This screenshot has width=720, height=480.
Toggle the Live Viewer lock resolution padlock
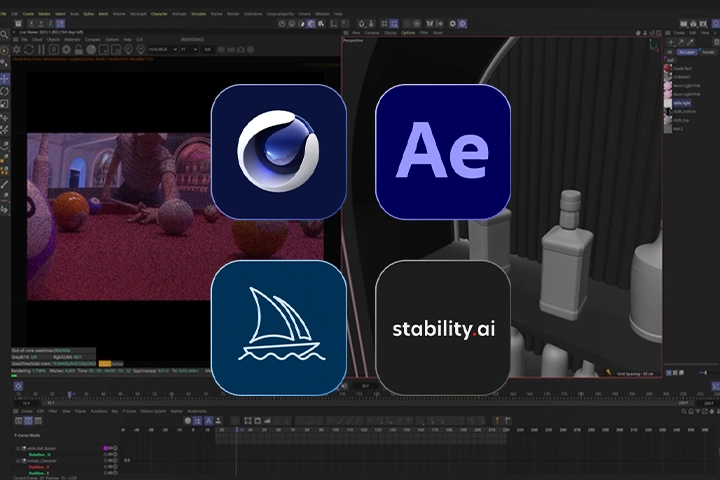point(79,50)
